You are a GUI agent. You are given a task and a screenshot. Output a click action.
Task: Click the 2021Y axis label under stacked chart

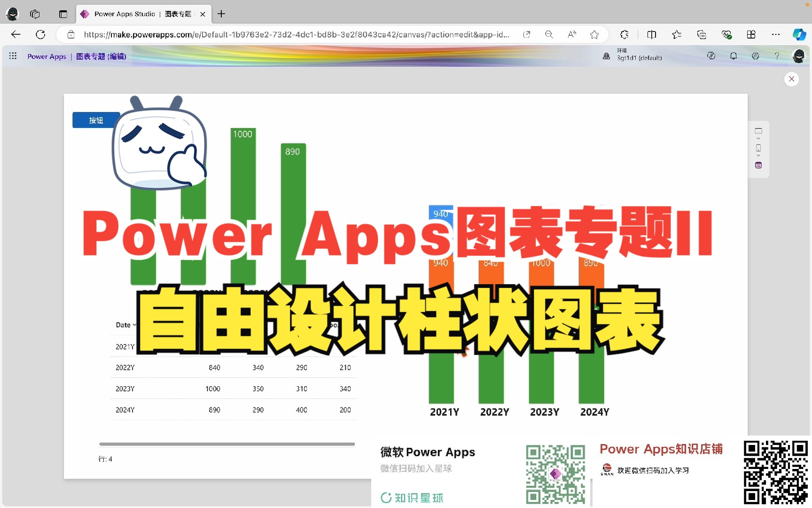tap(445, 412)
